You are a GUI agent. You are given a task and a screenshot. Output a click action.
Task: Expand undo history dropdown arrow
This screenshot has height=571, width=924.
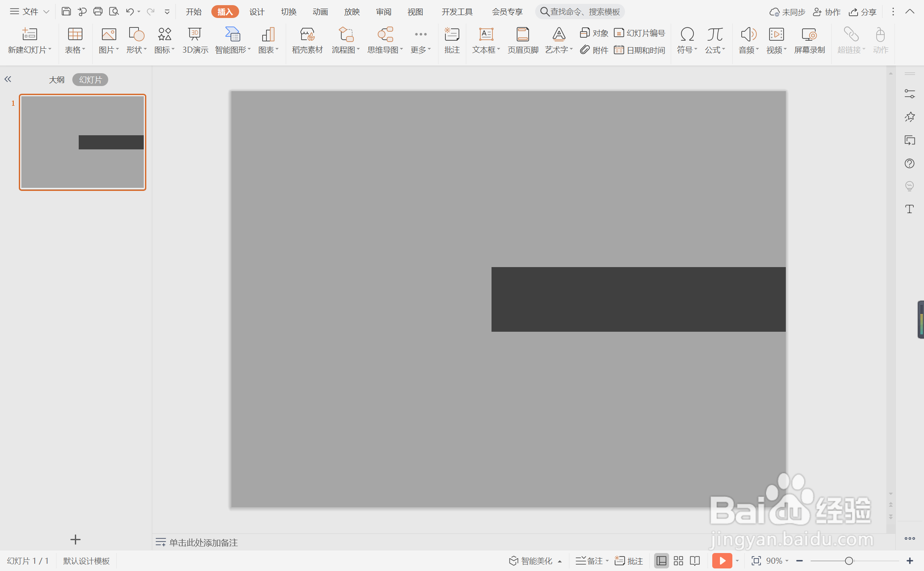139,12
